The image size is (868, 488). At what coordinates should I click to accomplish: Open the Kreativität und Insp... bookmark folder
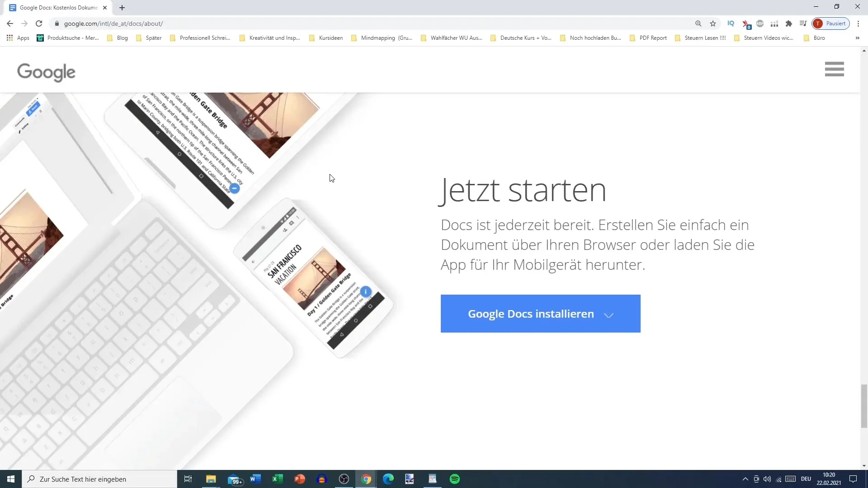(269, 38)
